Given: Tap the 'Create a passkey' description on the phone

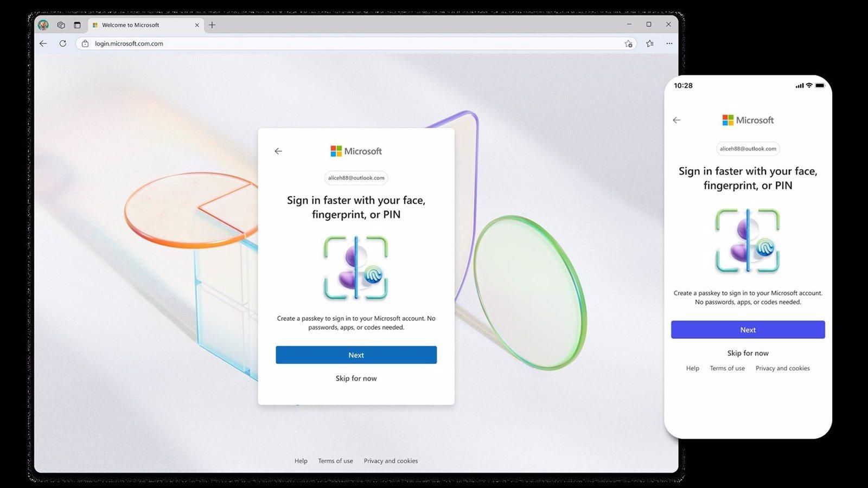Looking at the screenshot, I should point(748,298).
